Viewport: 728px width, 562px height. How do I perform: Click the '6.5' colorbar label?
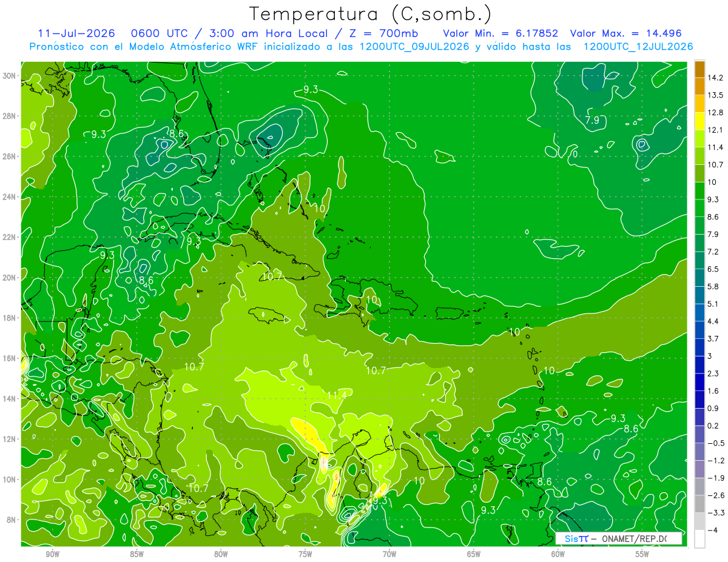click(x=713, y=269)
